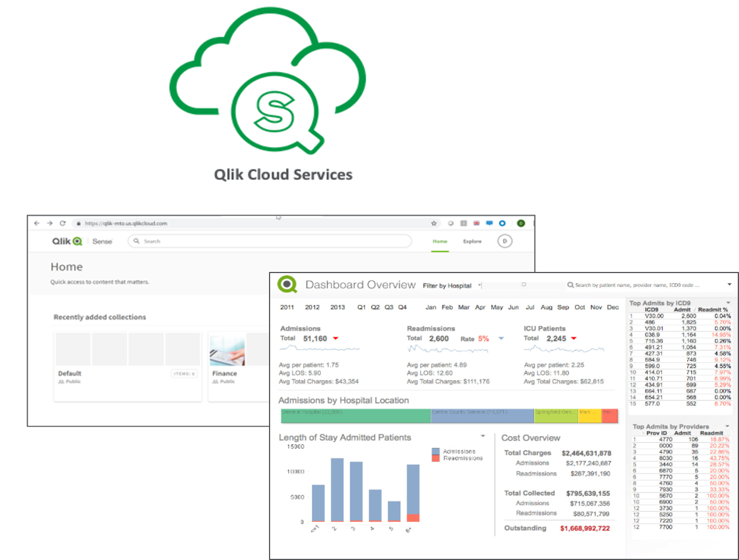
Task: Expand the Top Admits by ICD9 menu arrow
Action: point(728,302)
